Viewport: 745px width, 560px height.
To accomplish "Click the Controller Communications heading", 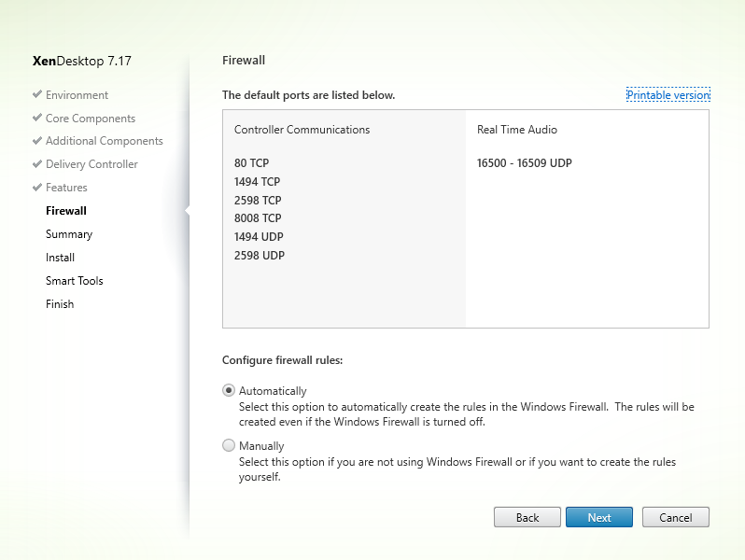I will point(302,130).
